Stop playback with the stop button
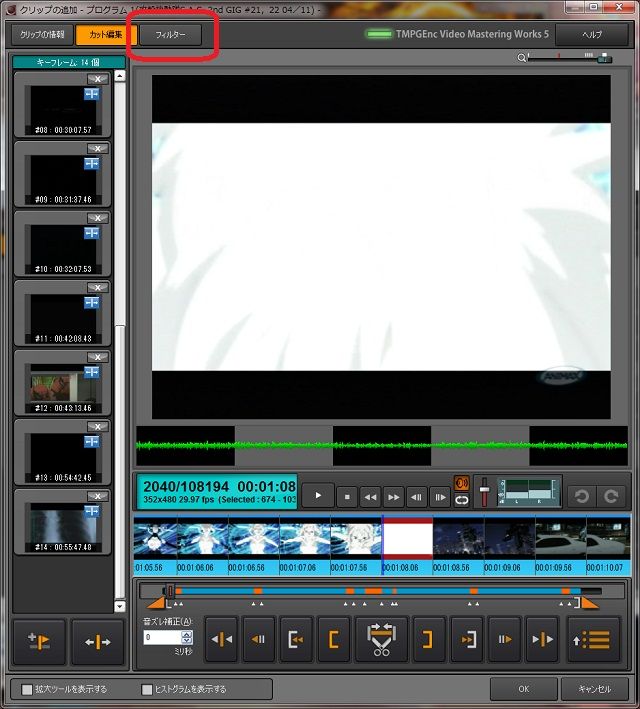This screenshot has width=640, height=709. tap(347, 497)
